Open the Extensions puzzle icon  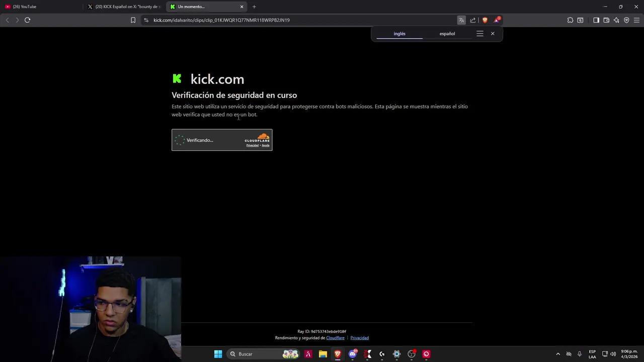coord(570,20)
